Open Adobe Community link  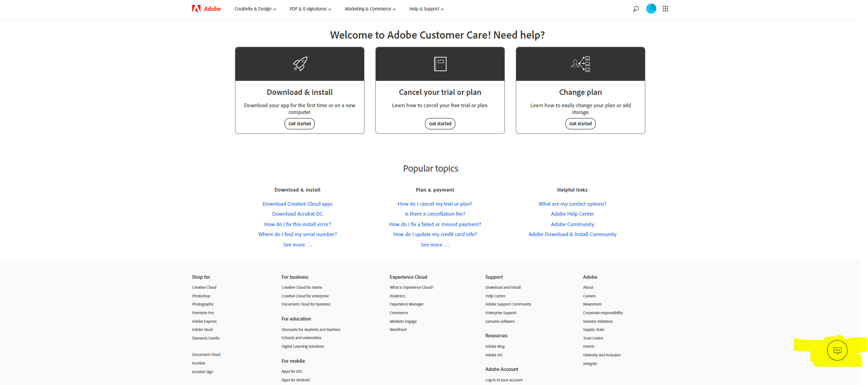pos(573,224)
